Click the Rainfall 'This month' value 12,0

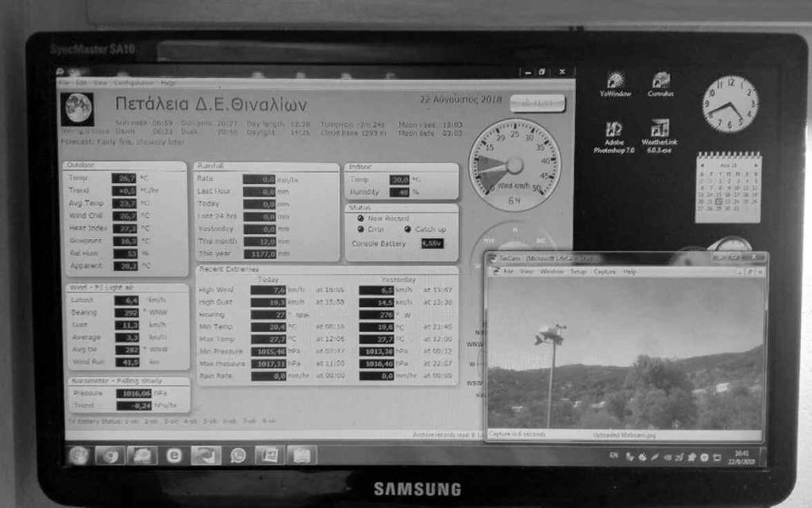point(260,241)
